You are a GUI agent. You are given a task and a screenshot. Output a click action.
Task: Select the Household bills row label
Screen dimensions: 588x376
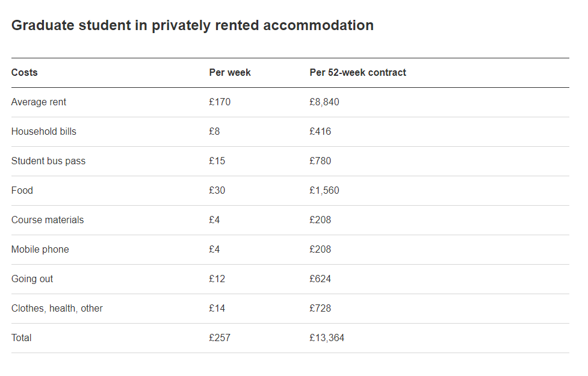point(43,132)
